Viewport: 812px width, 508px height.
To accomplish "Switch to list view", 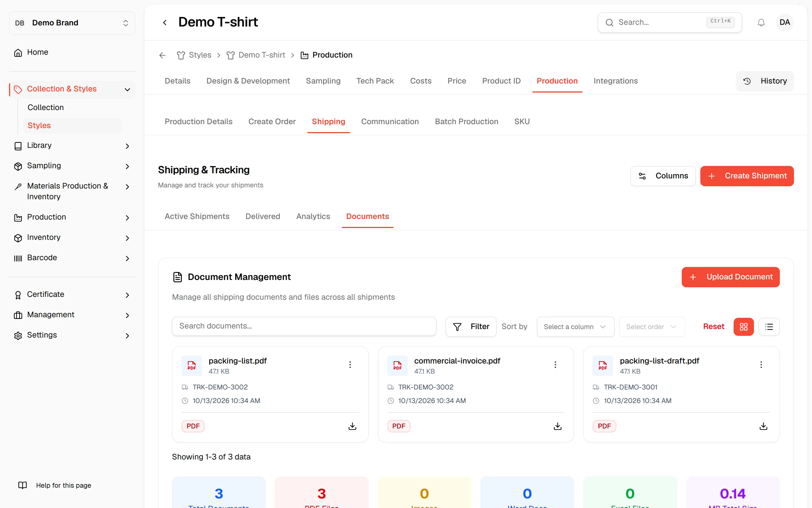I will (x=769, y=327).
